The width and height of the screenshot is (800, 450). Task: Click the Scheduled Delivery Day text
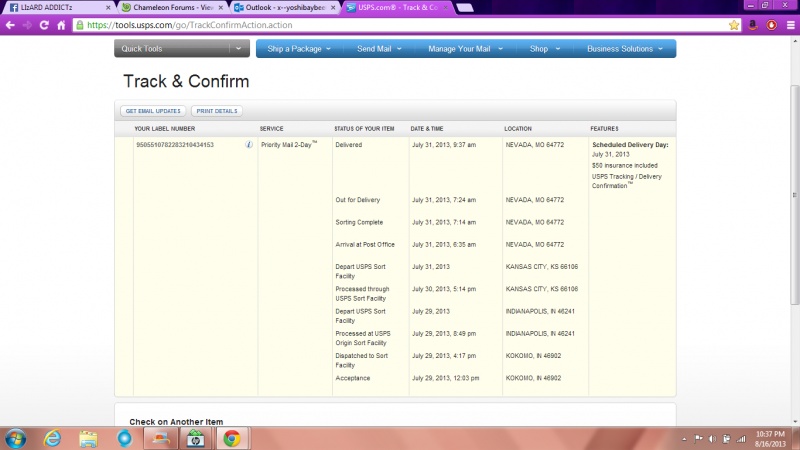tap(630, 145)
